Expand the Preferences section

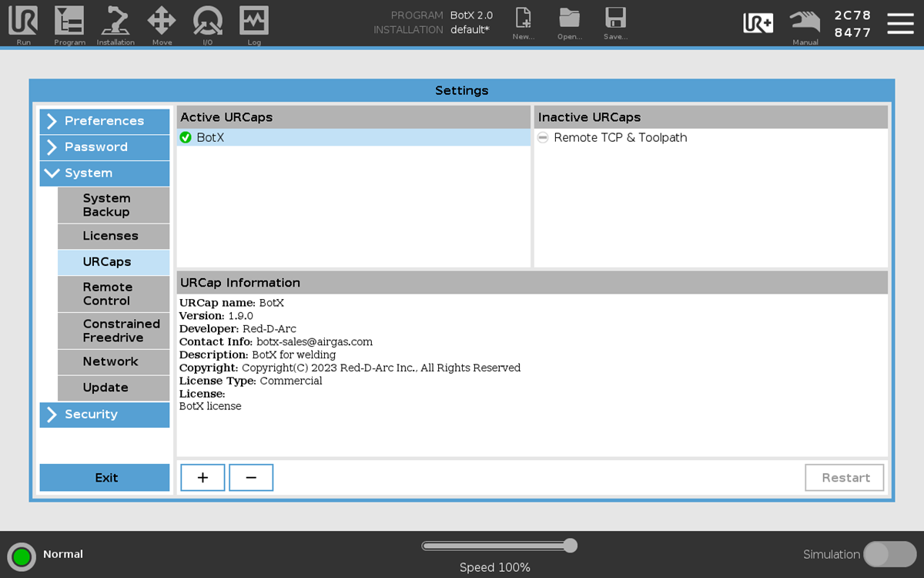pos(105,121)
